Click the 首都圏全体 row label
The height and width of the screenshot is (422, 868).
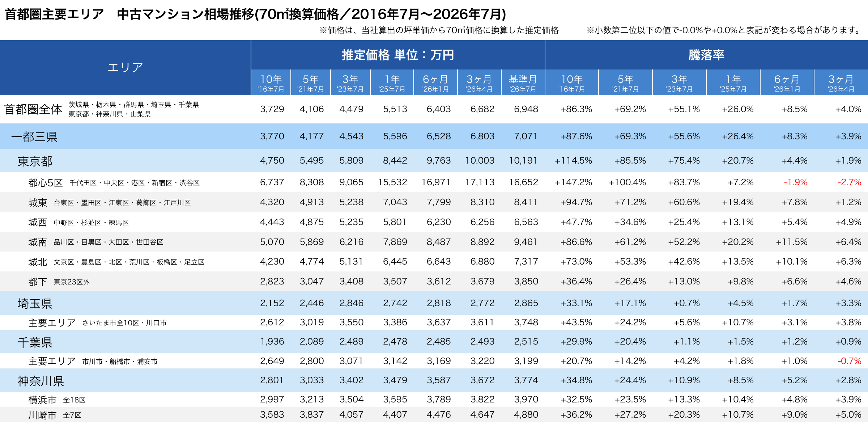(33, 109)
